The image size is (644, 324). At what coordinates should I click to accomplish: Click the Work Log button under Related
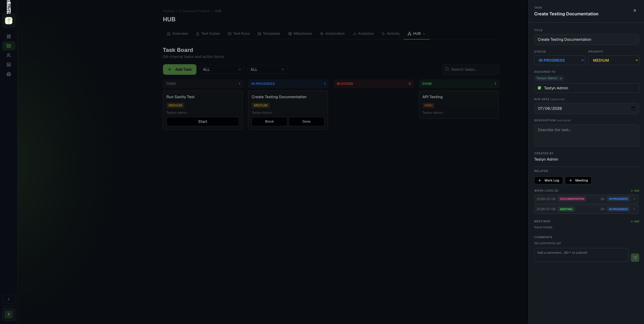[548, 181]
